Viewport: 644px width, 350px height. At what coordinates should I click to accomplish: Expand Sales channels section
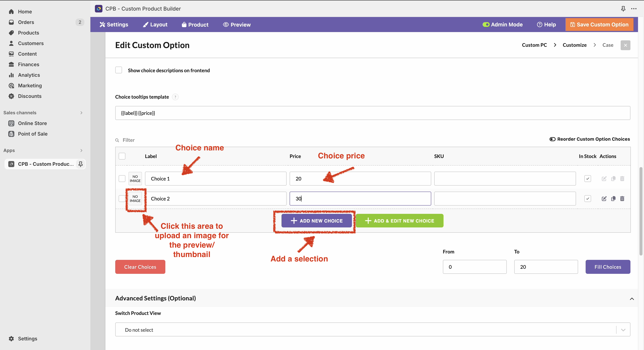coord(81,113)
